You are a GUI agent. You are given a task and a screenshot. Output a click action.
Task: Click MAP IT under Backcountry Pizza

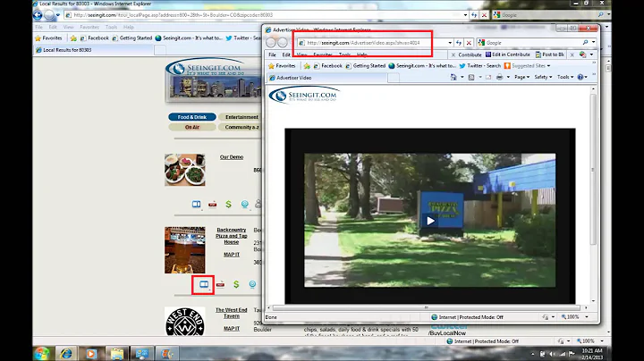[x=232, y=255]
